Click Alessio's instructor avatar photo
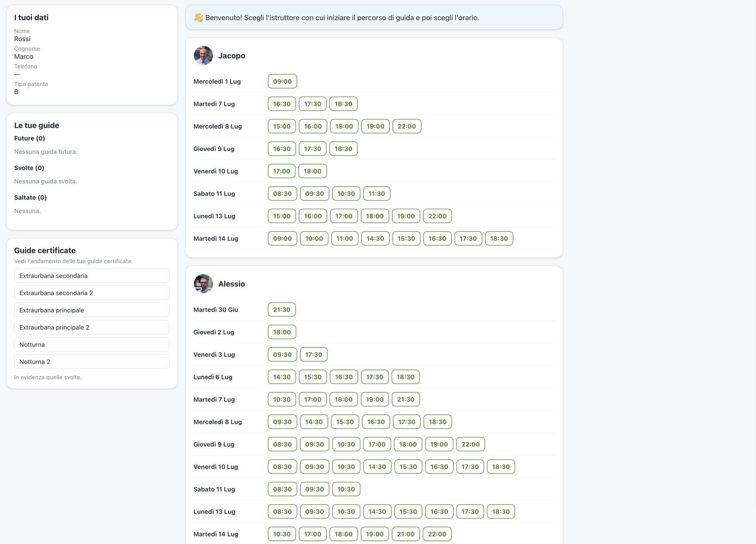 point(203,284)
